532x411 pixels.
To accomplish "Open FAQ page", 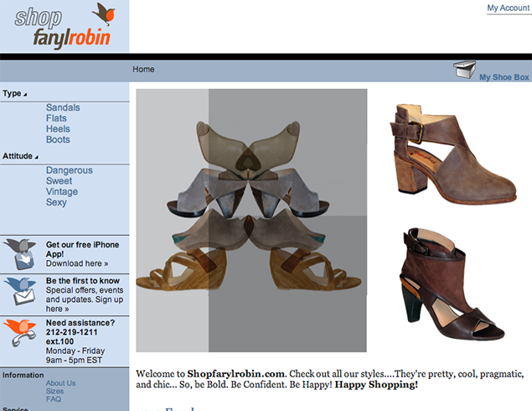I will (54, 399).
